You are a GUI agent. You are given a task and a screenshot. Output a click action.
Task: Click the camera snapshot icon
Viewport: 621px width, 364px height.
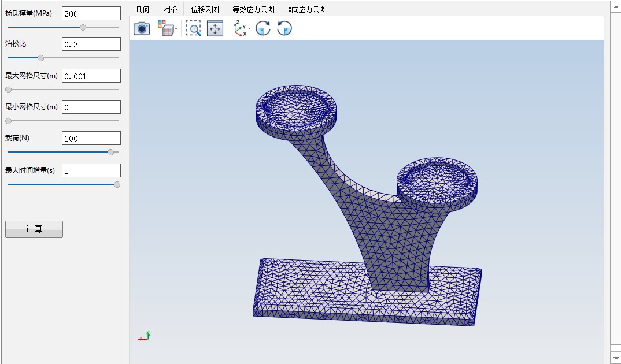142,28
